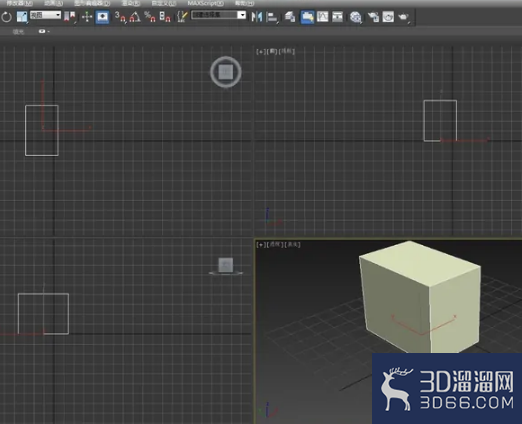Click the Align tool icon
Viewport: 522px width, 424px height.
point(272,17)
